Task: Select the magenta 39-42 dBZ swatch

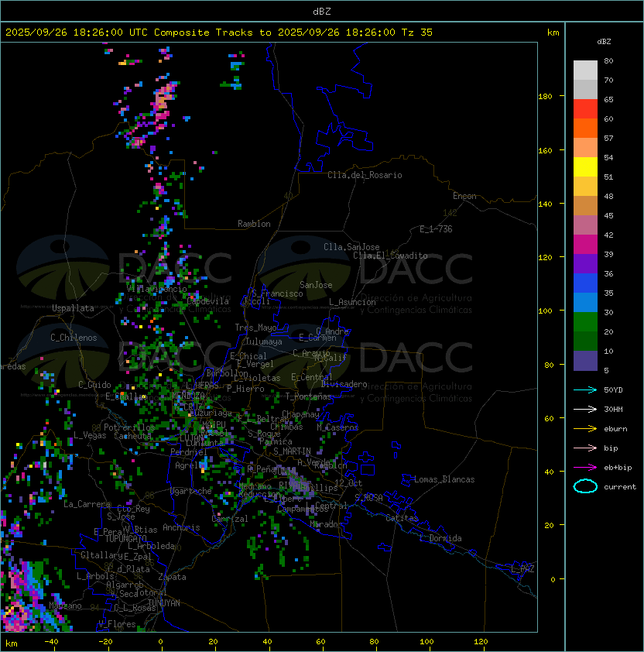Action: click(x=585, y=244)
